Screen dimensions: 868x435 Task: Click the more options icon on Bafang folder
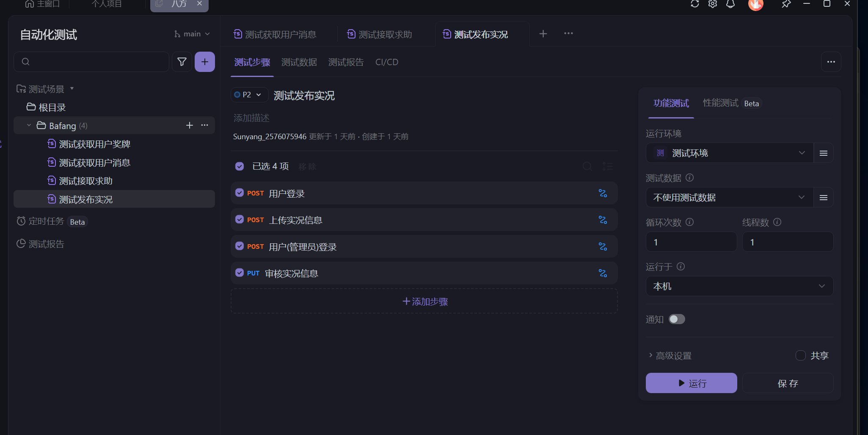205,125
